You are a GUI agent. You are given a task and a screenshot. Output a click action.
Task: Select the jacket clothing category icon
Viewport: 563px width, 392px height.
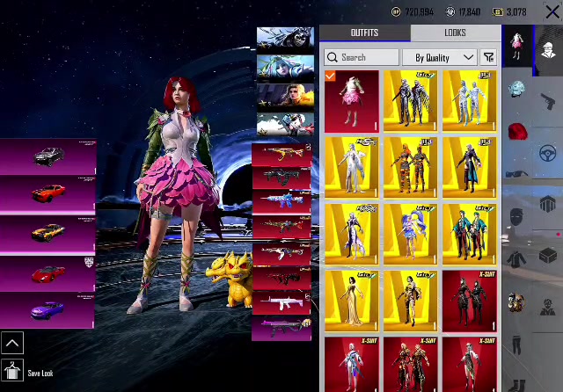coord(516,259)
